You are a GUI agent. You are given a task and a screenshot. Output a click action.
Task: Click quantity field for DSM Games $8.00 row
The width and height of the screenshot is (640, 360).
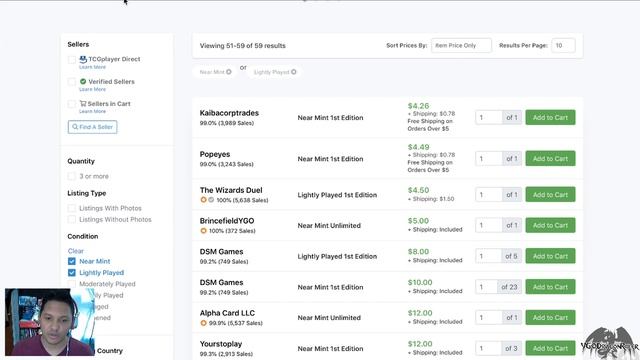pyautogui.click(x=489, y=256)
